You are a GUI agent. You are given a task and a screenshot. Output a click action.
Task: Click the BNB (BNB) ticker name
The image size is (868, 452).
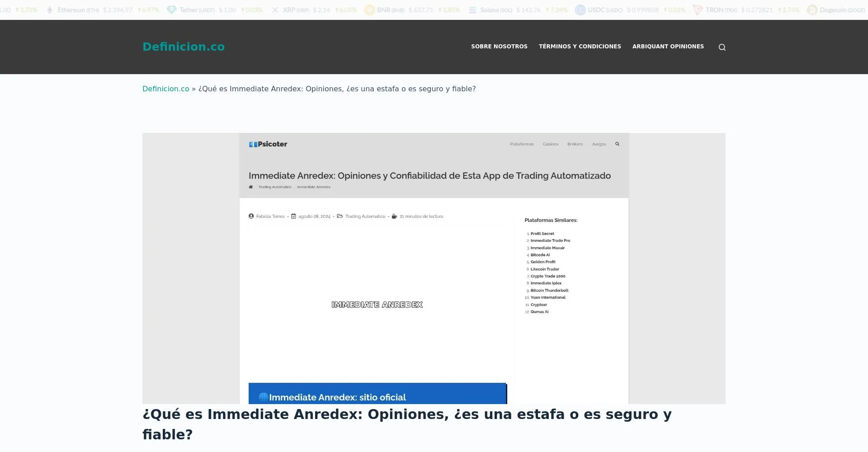point(391,10)
